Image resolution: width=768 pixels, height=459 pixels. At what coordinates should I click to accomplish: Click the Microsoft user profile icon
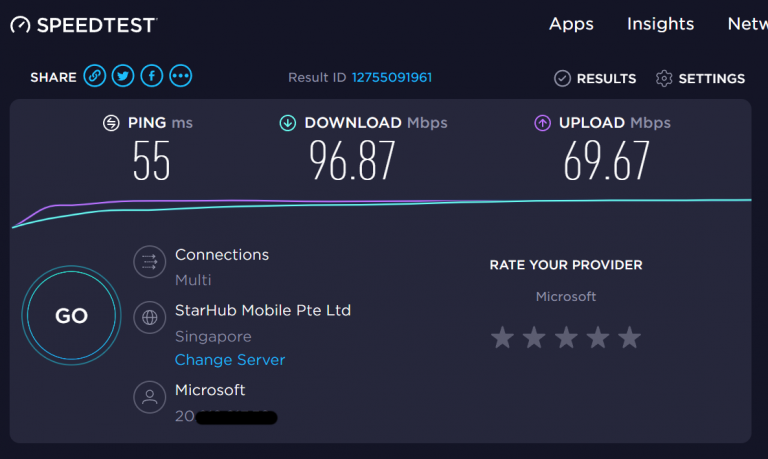[x=150, y=397]
